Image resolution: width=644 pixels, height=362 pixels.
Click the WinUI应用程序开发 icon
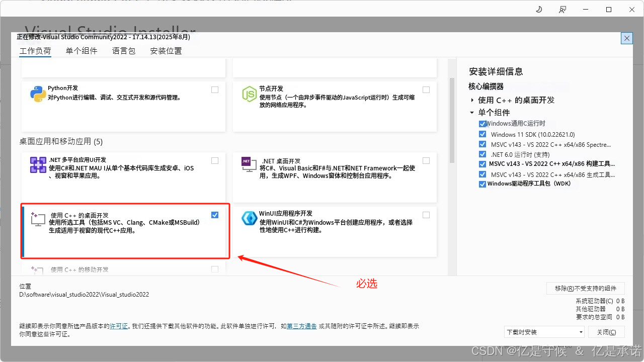250,218
